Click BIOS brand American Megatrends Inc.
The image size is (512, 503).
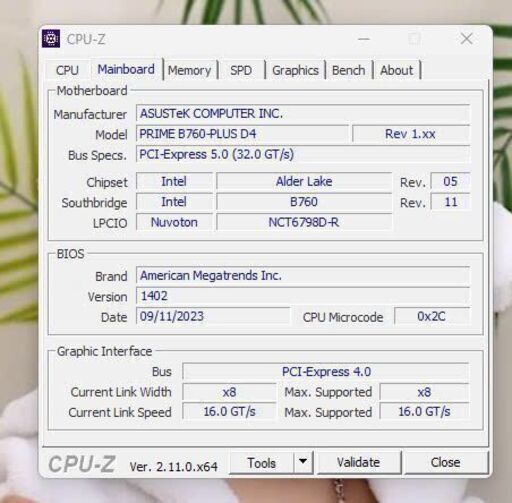(x=303, y=276)
